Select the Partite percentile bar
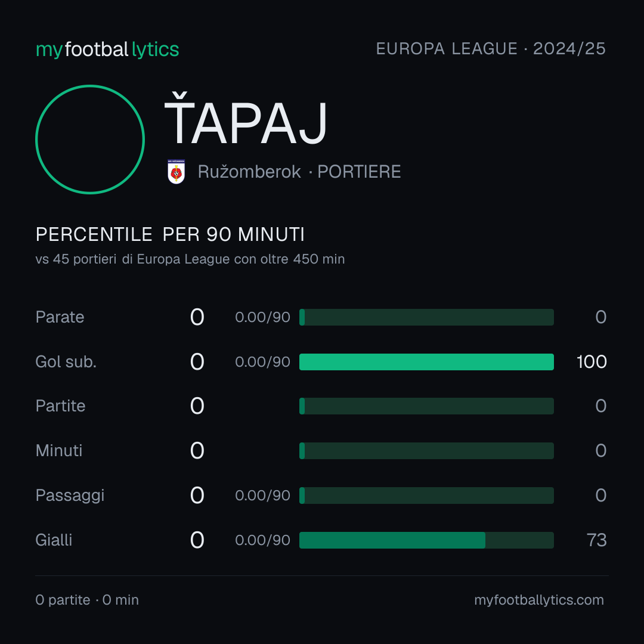The height and width of the screenshot is (644, 644). [x=426, y=406]
